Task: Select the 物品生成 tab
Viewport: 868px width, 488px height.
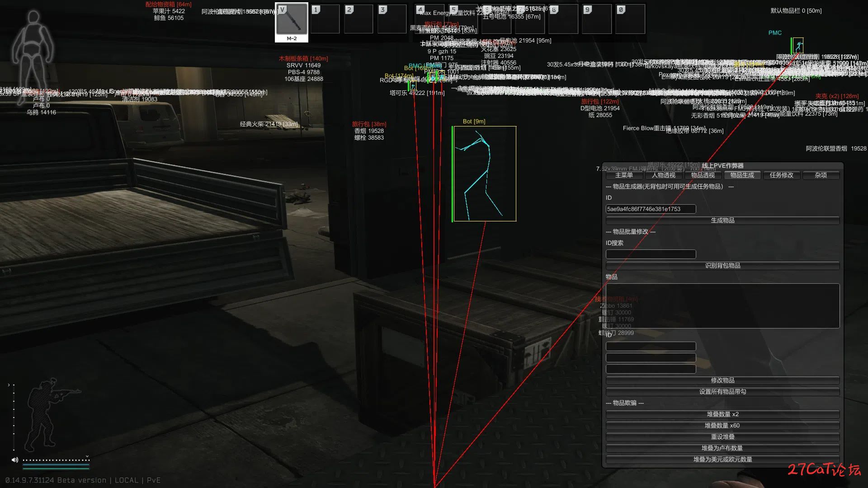Action: [742, 175]
